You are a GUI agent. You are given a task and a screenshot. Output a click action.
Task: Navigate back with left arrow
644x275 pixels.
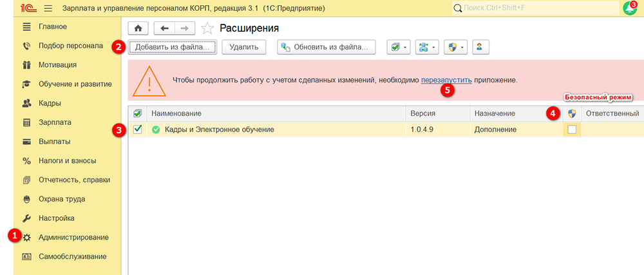coord(164,28)
